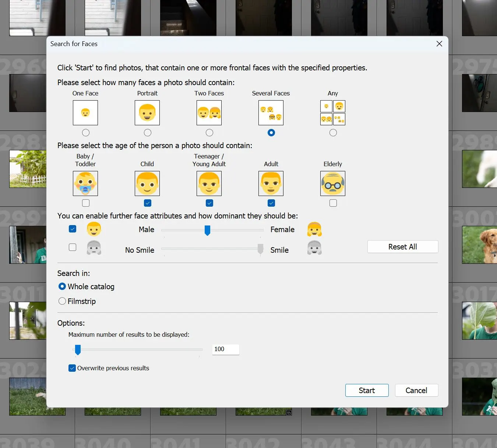Click the Portrait face icon
This screenshot has height=448, width=497.
147,112
